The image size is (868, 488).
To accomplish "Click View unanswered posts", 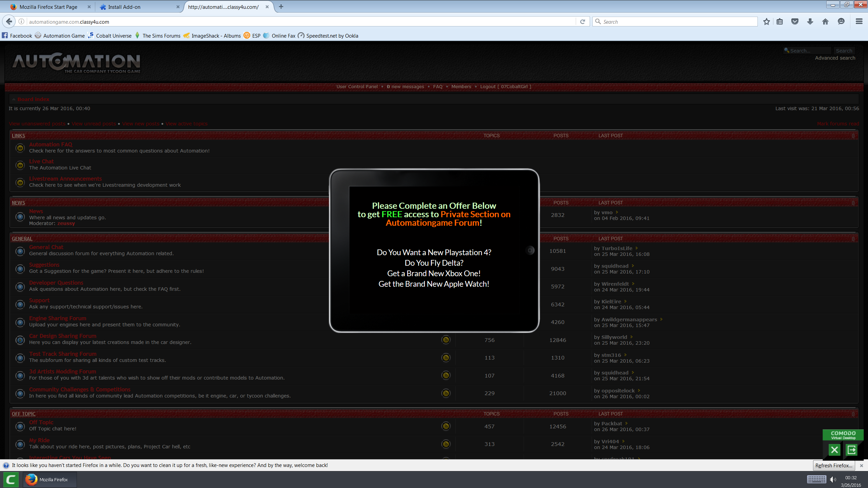I will [37, 124].
